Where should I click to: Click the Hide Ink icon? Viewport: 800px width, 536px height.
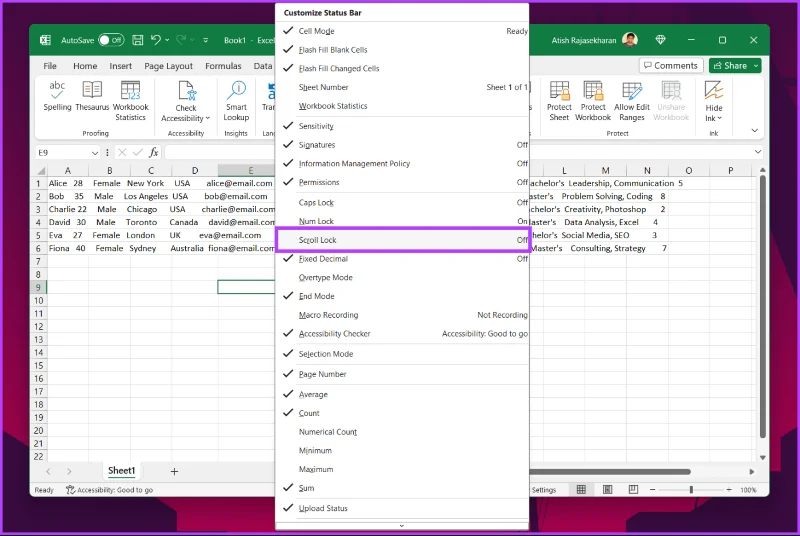[x=714, y=90]
